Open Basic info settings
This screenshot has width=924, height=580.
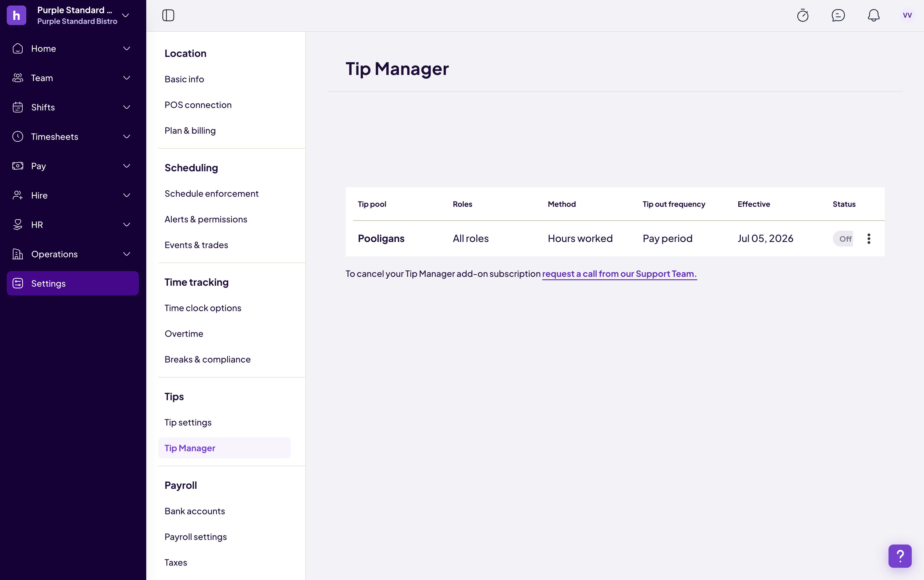coord(184,79)
